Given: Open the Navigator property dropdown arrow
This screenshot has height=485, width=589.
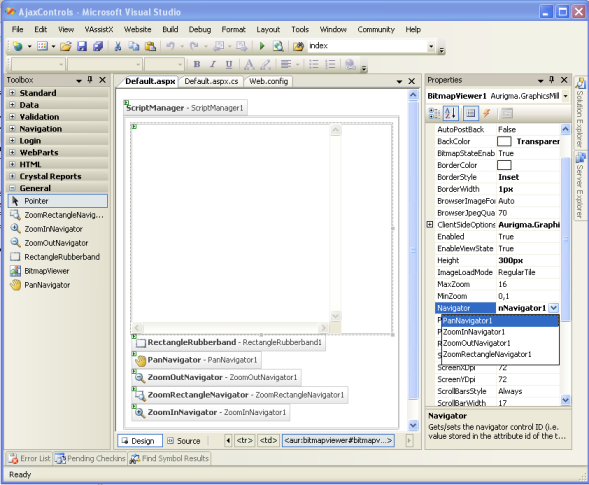Looking at the screenshot, I should [x=554, y=308].
